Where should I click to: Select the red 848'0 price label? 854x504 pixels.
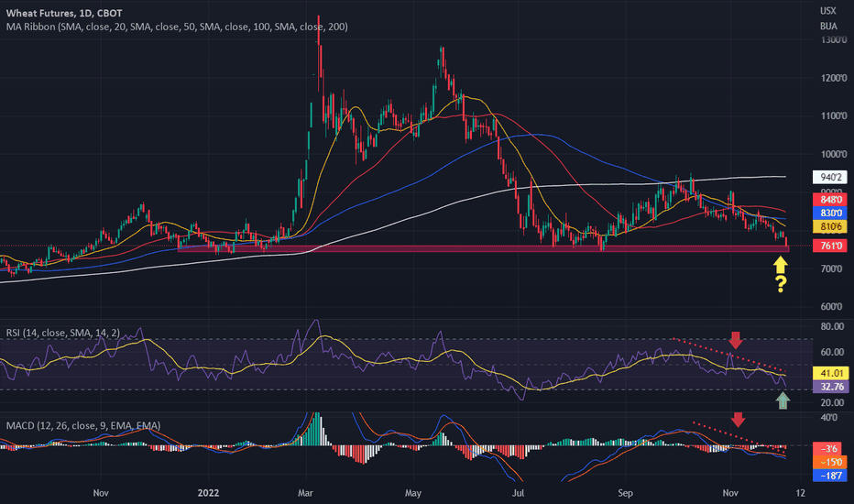[830, 200]
